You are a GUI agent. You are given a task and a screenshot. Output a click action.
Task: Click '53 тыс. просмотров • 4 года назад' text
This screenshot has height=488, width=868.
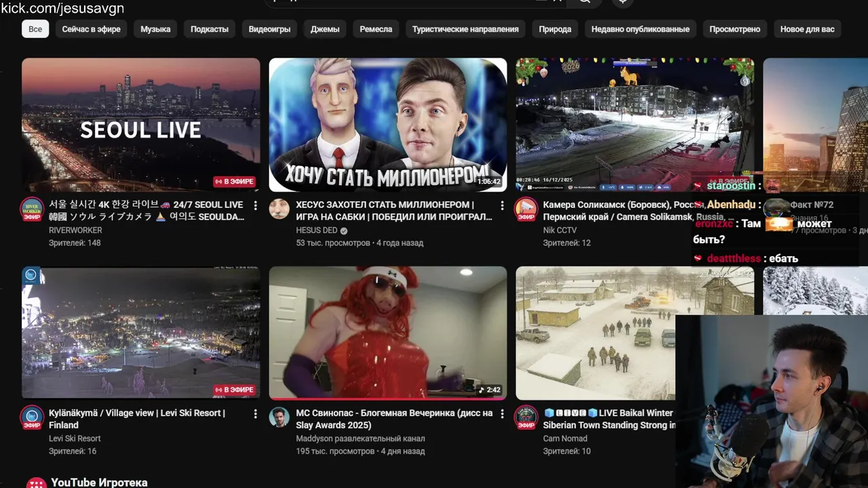359,243
